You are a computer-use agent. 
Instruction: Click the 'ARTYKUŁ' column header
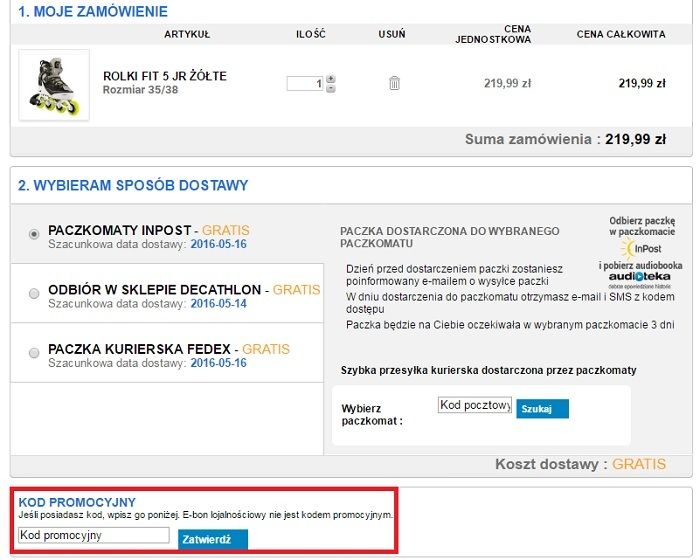pyautogui.click(x=187, y=34)
